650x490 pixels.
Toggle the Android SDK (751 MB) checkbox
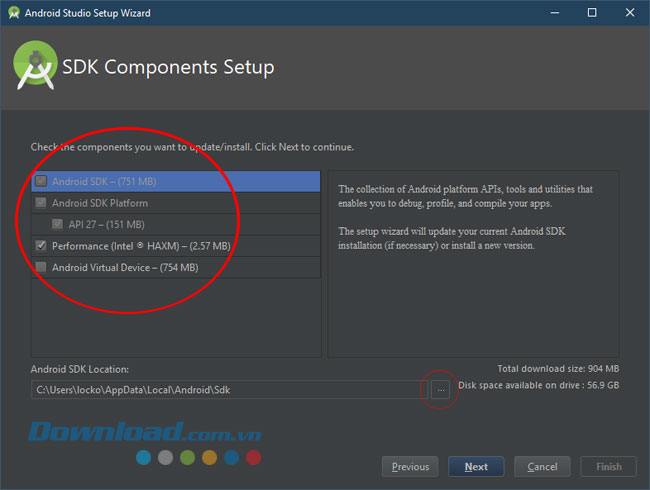41,181
